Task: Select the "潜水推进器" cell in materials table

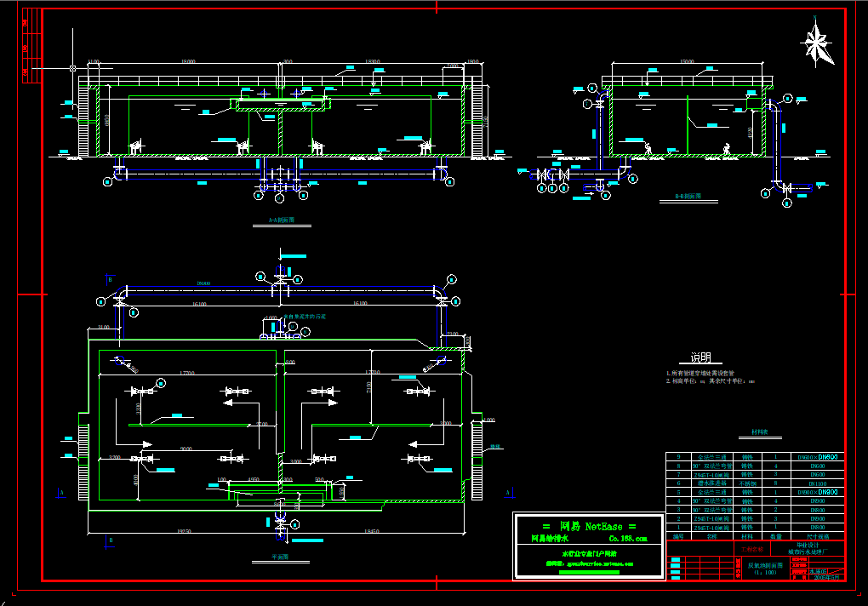Action: pyautogui.click(x=712, y=483)
